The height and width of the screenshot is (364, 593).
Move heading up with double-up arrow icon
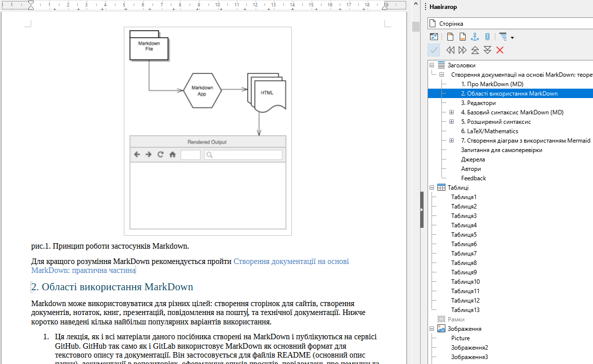coord(475,50)
